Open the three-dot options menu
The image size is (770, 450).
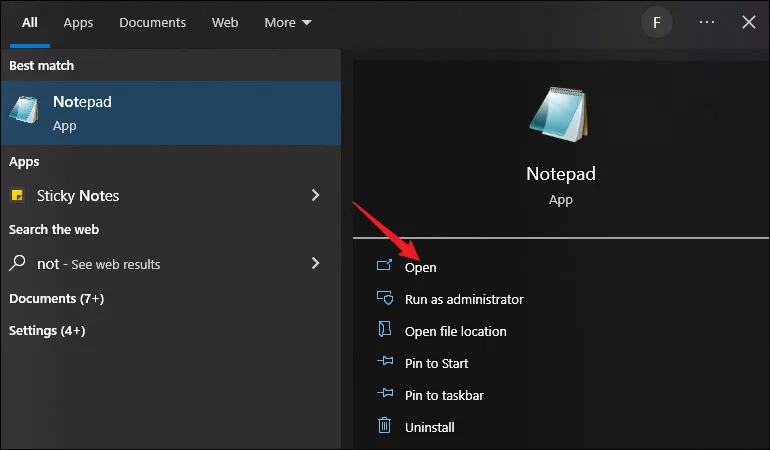tap(707, 22)
